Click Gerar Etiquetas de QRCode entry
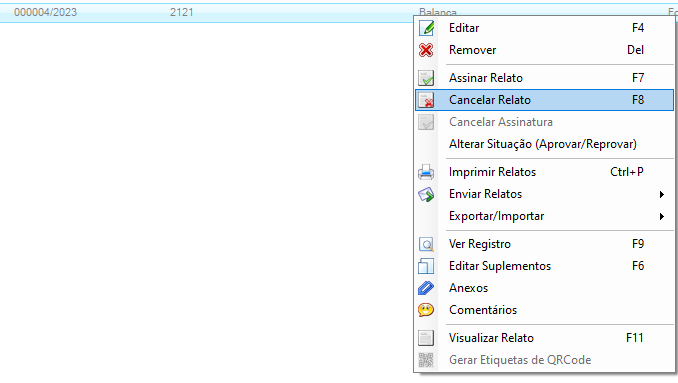The width and height of the screenshot is (678, 383). tap(544, 360)
